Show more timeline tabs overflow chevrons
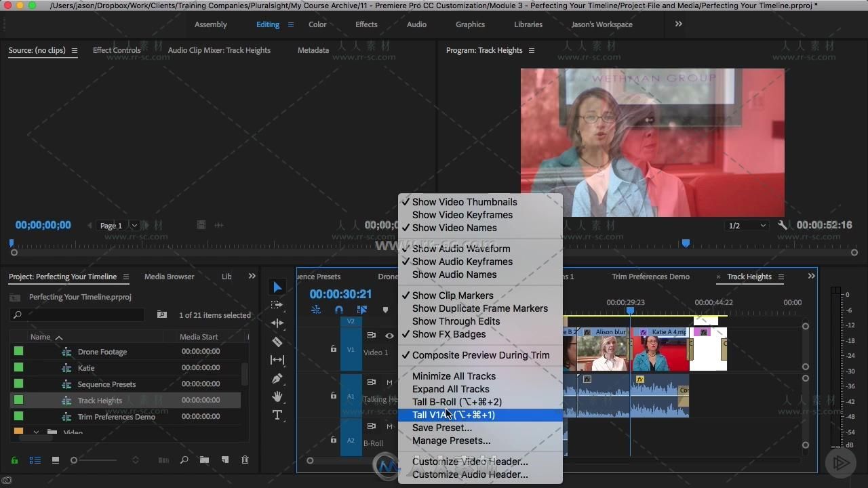The image size is (868, 488). coord(811,276)
